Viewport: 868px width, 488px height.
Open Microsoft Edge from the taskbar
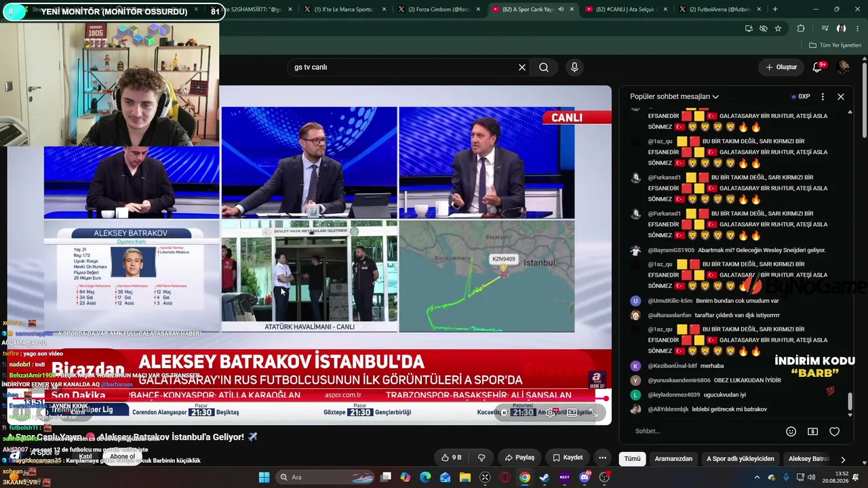click(x=425, y=477)
